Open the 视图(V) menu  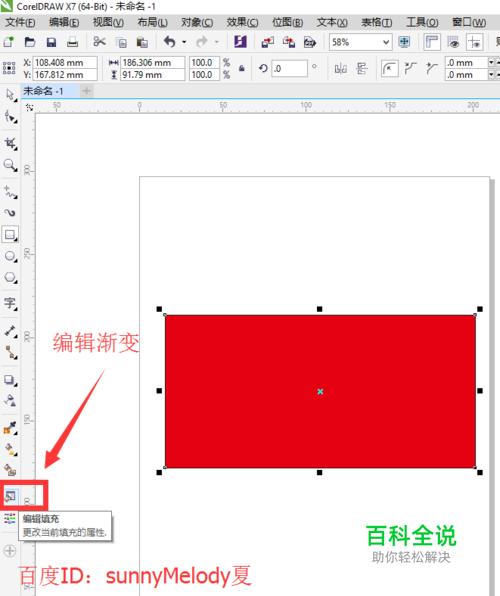[x=108, y=22]
